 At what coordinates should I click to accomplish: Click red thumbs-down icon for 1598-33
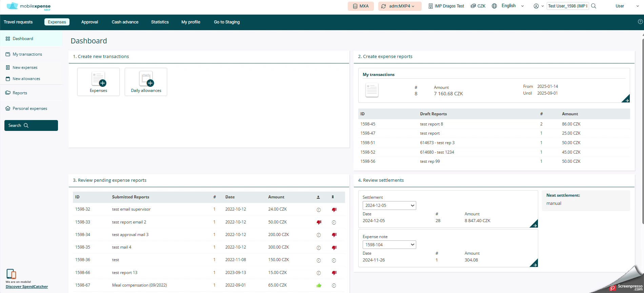point(319,222)
